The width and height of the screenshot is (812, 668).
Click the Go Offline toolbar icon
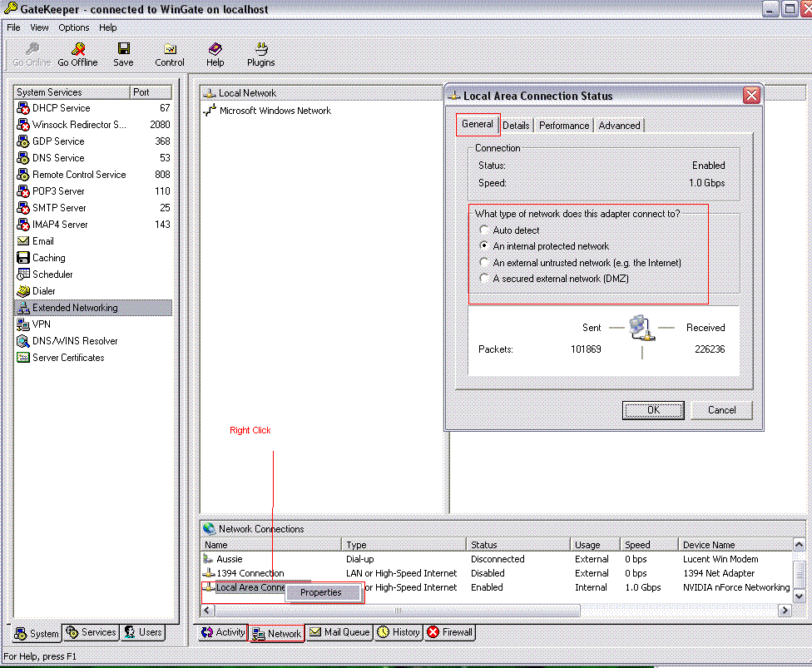pos(78,49)
